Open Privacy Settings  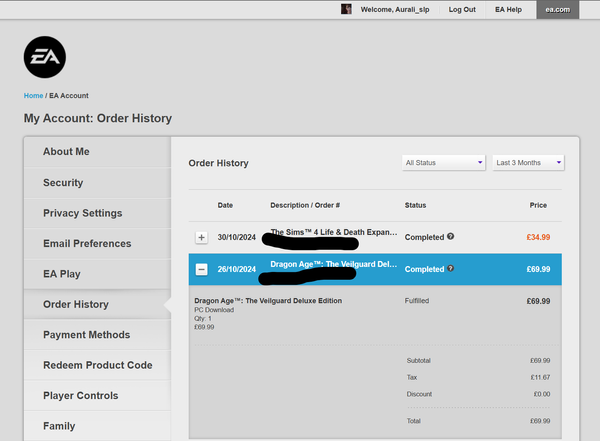click(97, 213)
